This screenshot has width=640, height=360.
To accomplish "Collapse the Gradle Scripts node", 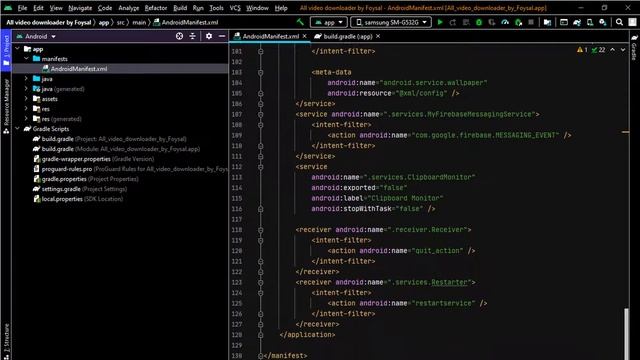I will (x=18, y=129).
